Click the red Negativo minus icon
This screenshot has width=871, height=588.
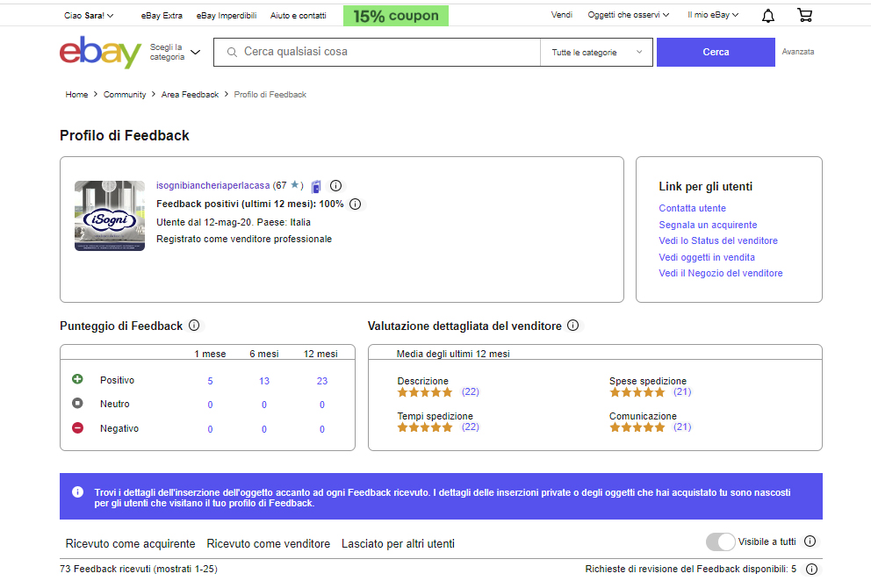[x=77, y=427]
